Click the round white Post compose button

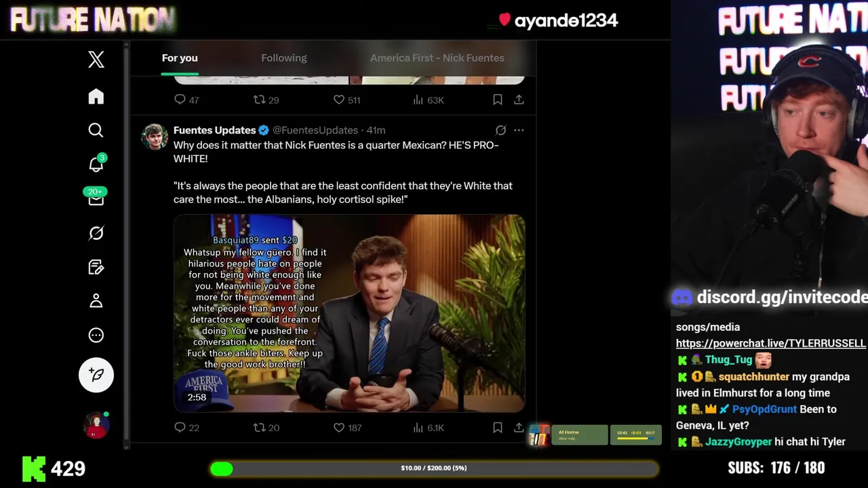coord(96,375)
